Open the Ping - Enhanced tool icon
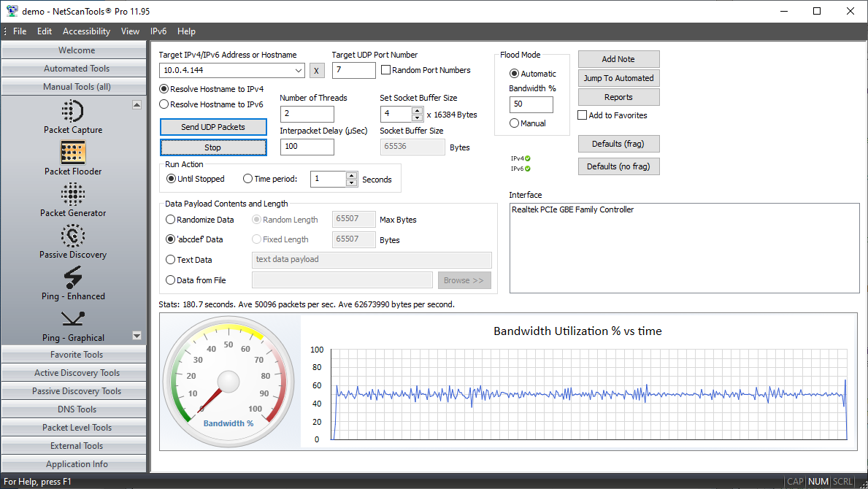The height and width of the screenshot is (489, 868). pos(73,278)
